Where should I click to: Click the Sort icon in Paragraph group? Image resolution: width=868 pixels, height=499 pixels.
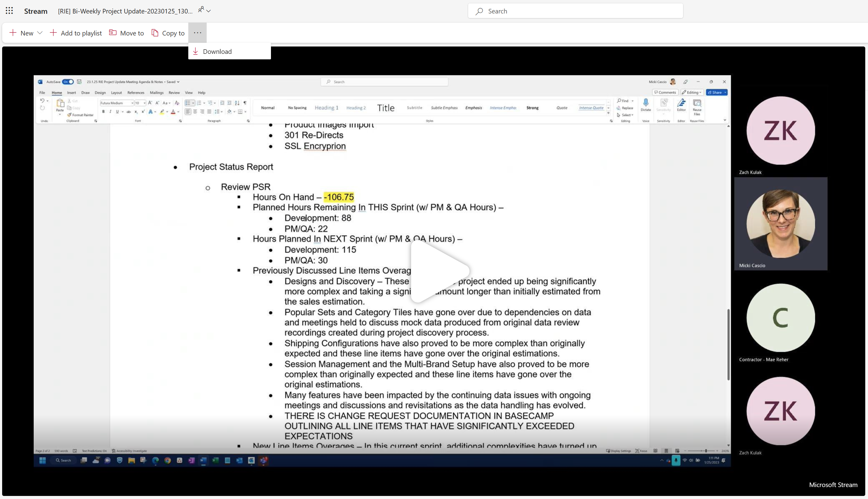237,103
